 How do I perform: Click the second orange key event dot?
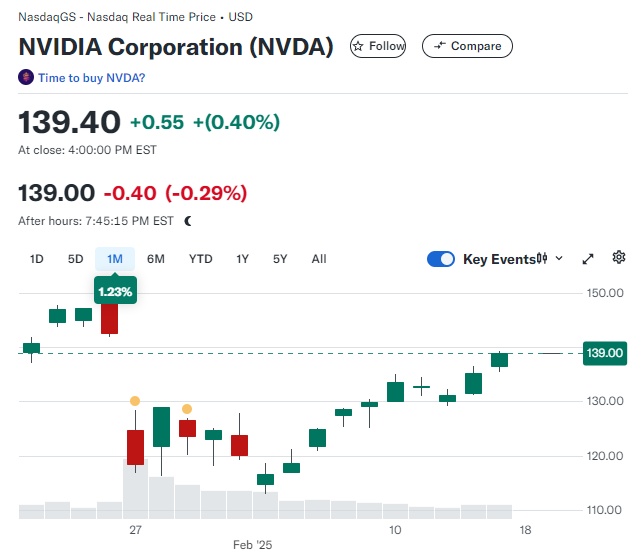point(187,409)
